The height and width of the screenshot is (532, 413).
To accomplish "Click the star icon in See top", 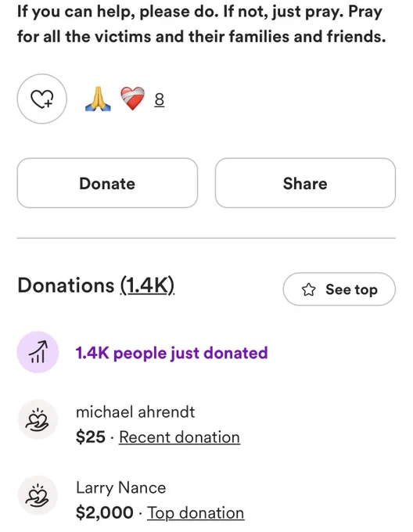I will pyautogui.click(x=308, y=289).
